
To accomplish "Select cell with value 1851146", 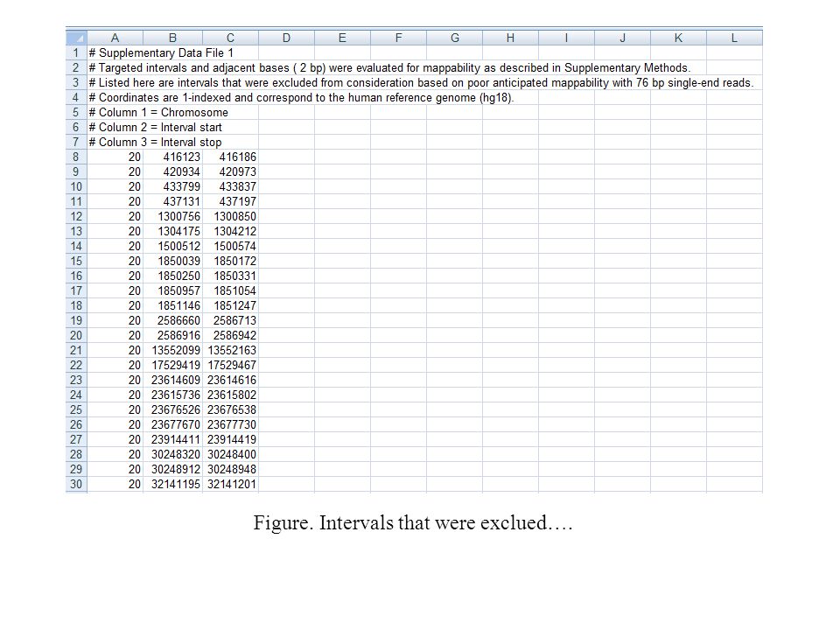I will pos(172,305).
